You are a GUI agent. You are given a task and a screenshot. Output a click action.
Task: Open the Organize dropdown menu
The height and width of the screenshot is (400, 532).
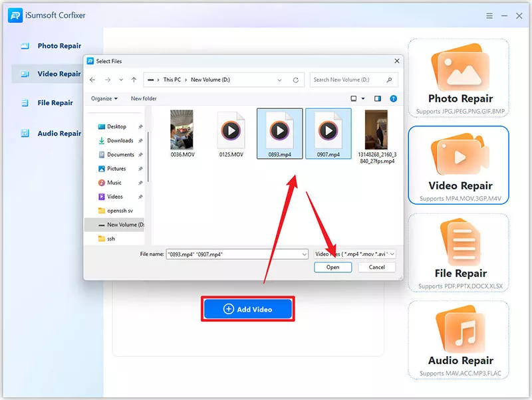point(104,98)
